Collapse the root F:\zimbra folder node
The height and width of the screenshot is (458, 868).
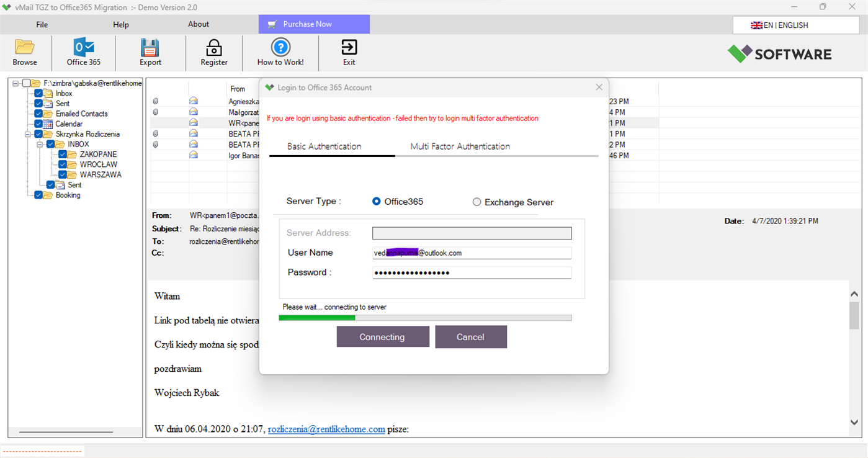click(x=16, y=83)
